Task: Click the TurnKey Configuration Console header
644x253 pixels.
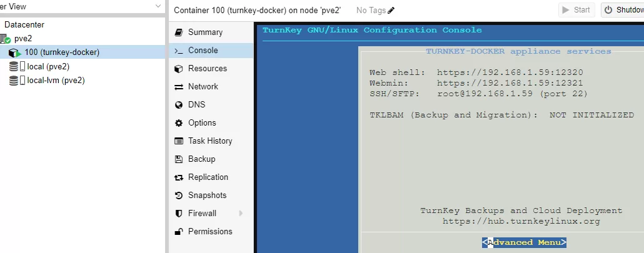Action: (x=372, y=30)
